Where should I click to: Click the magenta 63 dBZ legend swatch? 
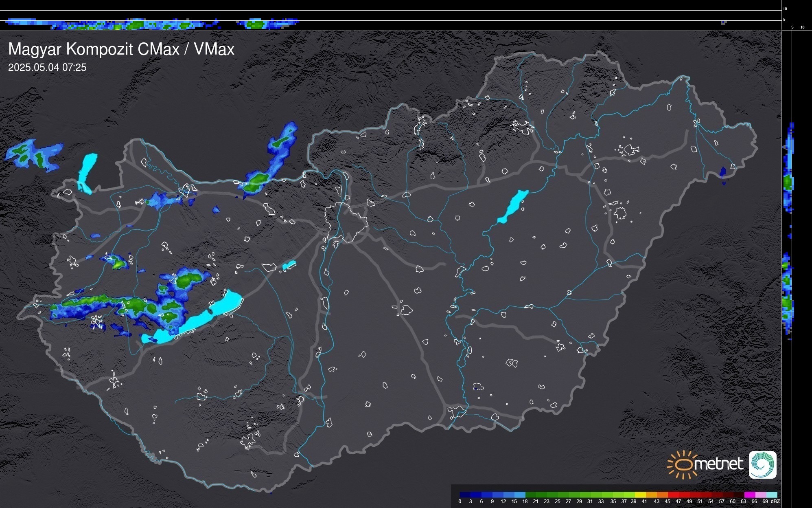point(749,495)
